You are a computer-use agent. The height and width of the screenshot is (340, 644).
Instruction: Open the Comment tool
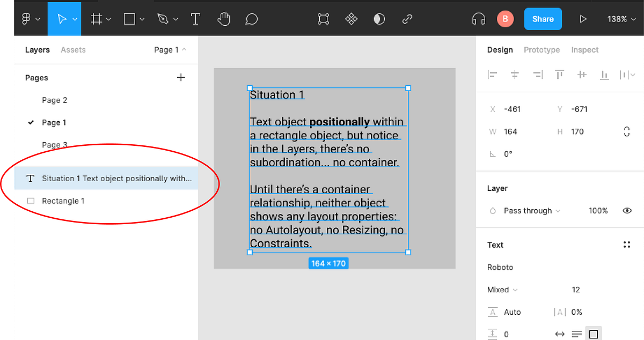coord(251,19)
